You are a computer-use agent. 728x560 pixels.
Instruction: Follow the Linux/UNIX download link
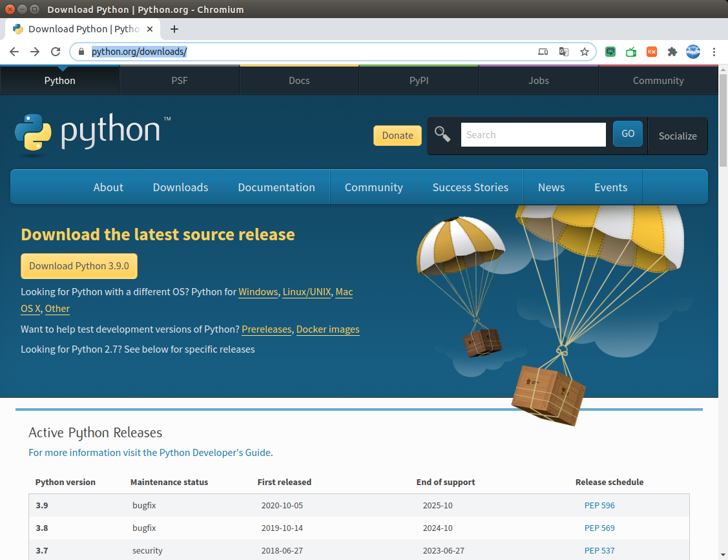click(x=306, y=292)
